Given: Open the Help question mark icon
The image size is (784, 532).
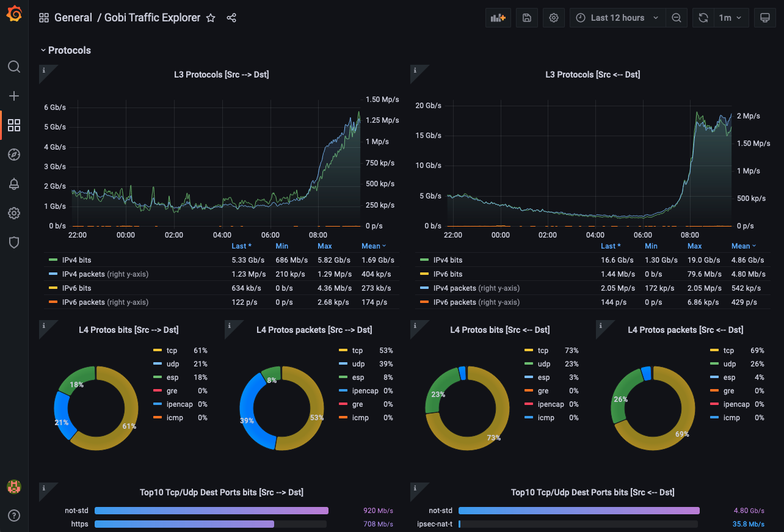Looking at the screenshot, I should [x=14, y=516].
